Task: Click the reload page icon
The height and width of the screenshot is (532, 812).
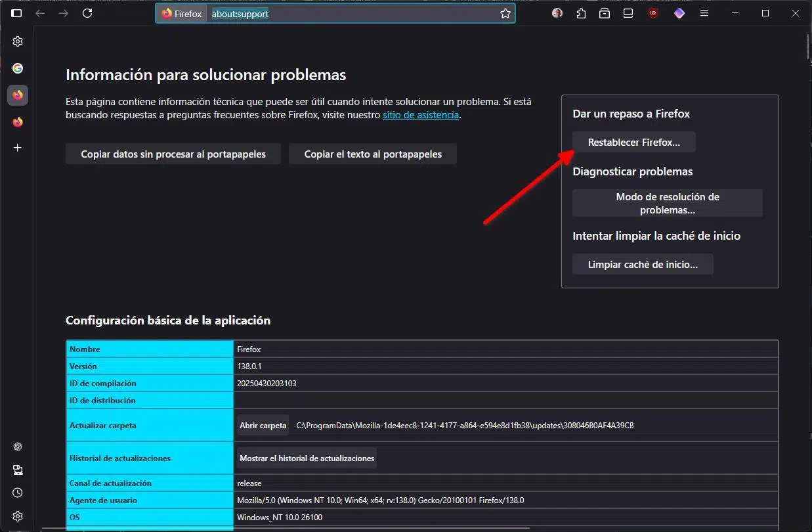Action: click(87, 13)
